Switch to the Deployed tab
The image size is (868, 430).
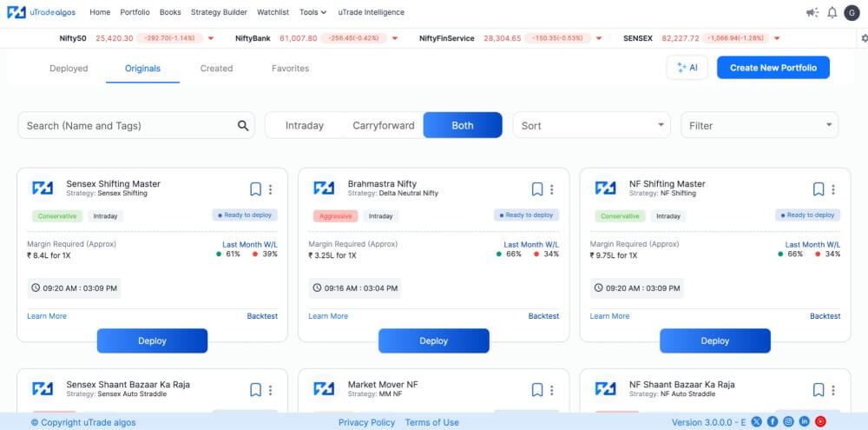tap(69, 69)
